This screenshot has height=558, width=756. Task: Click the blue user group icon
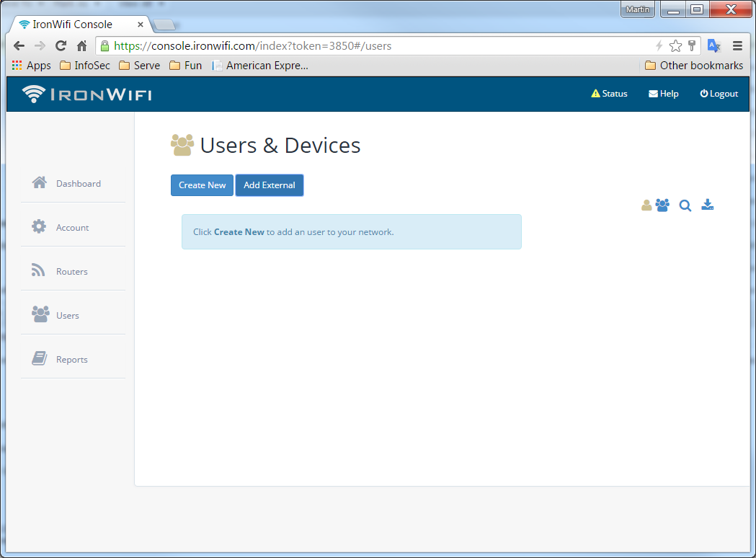[x=662, y=205]
